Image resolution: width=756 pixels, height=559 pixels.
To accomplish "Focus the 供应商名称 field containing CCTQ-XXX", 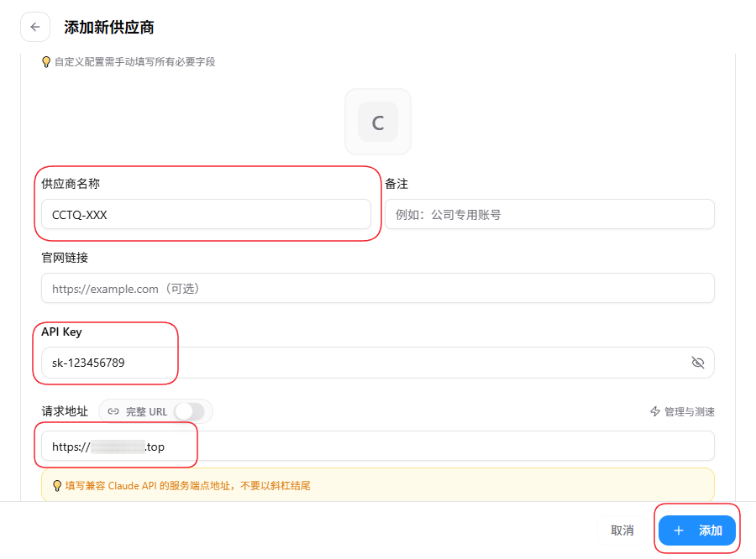I will [x=206, y=214].
